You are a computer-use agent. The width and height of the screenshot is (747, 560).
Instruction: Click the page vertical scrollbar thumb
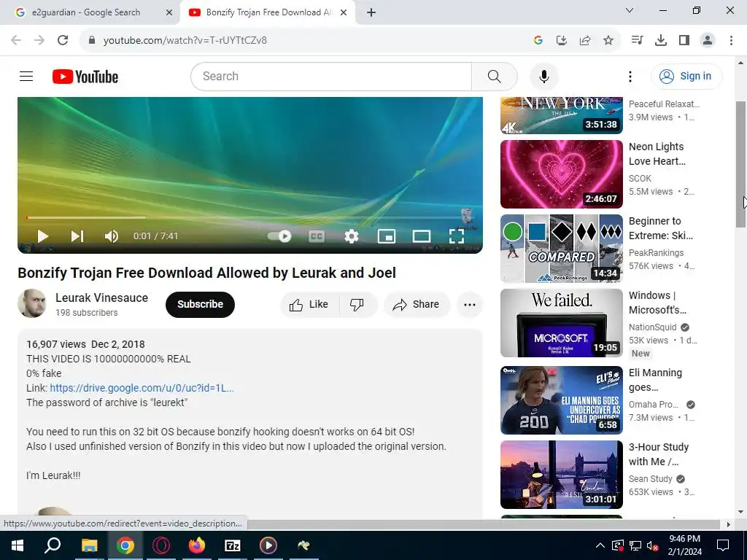pyautogui.click(x=740, y=164)
